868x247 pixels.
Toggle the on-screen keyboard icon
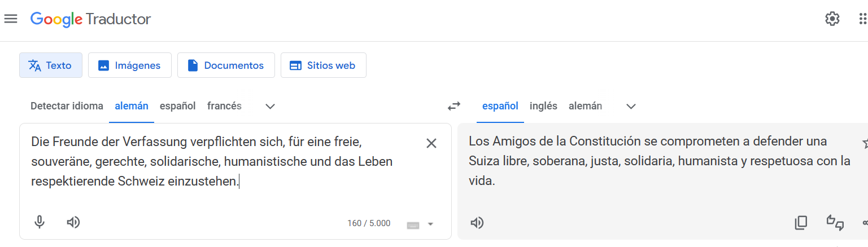[x=413, y=224]
